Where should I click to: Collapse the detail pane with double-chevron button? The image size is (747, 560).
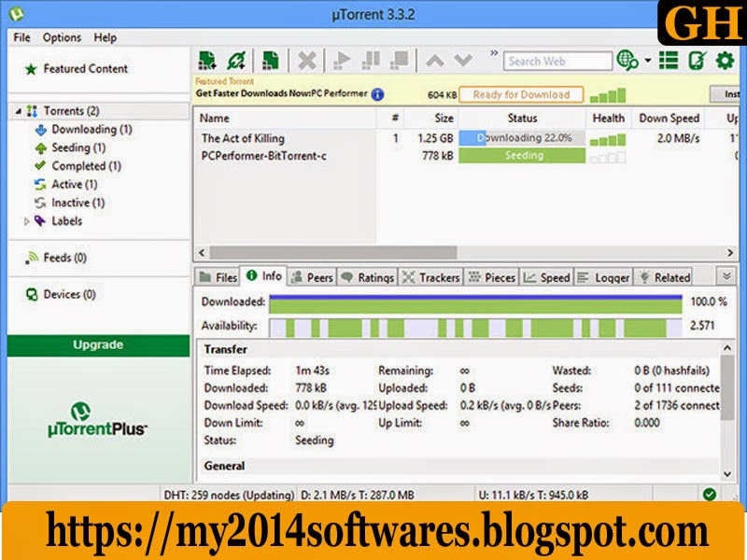point(726,276)
